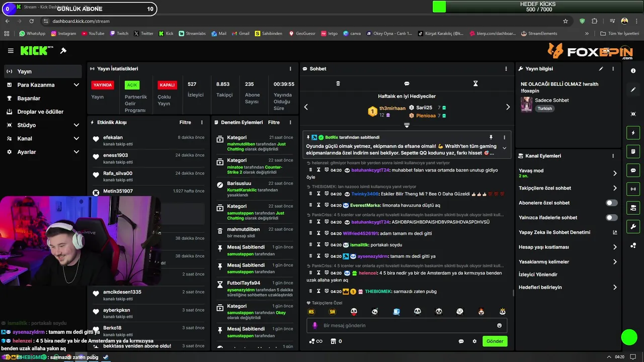Open Etkinlik Akışı three-dot menu
The width and height of the screenshot is (644, 362).
click(202, 122)
